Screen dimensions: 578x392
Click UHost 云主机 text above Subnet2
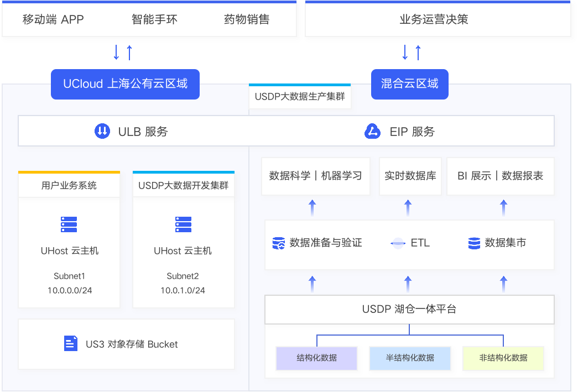pyautogui.click(x=183, y=251)
